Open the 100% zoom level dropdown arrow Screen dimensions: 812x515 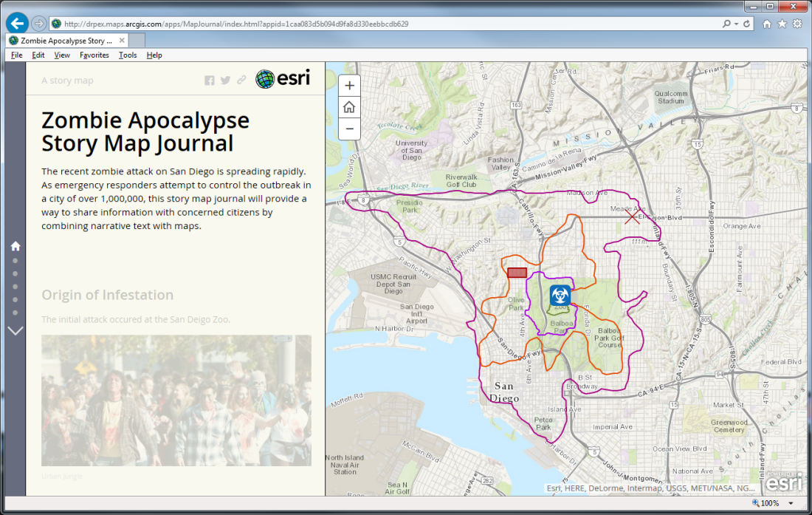(x=791, y=503)
